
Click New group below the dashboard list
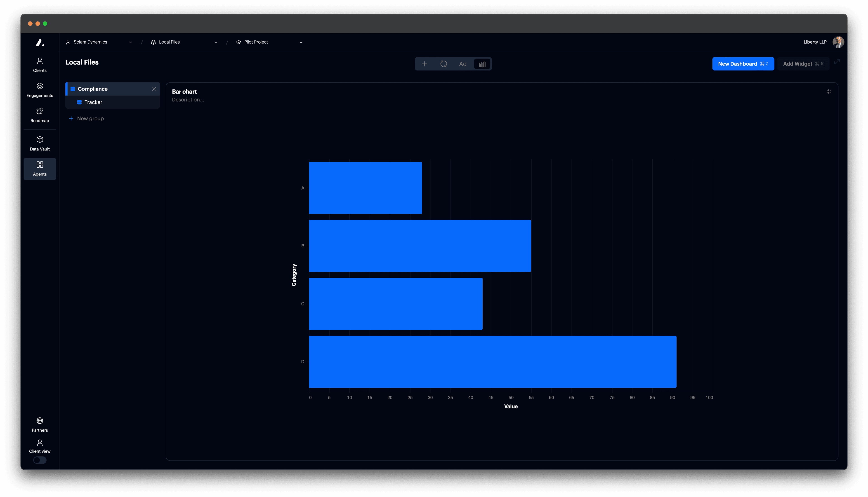click(x=90, y=118)
